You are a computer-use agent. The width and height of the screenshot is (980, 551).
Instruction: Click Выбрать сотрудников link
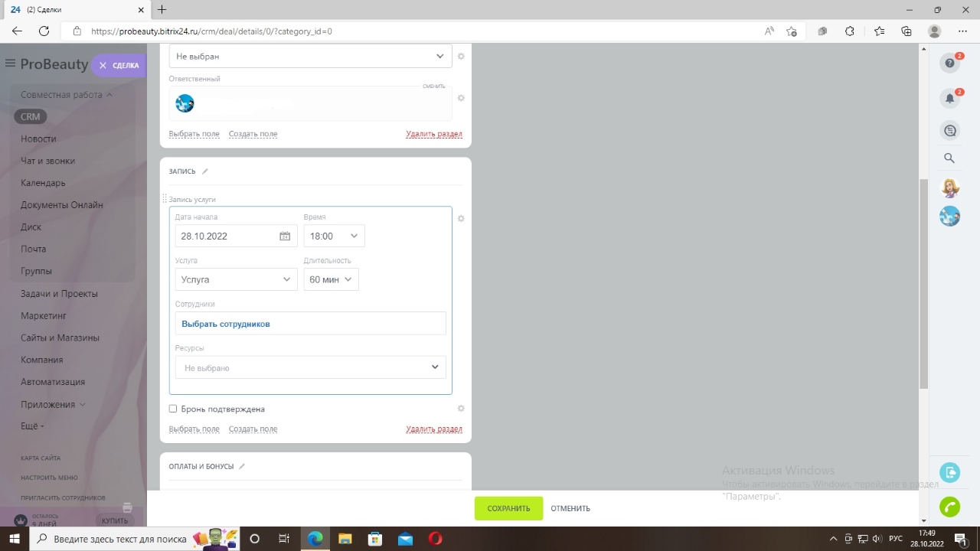tap(226, 324)
